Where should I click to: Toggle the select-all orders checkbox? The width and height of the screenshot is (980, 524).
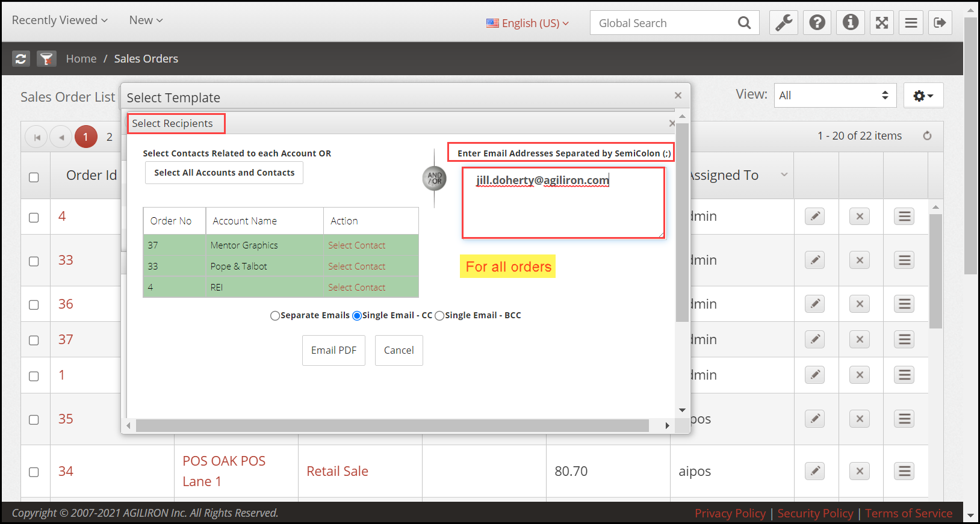pos(34,177)
